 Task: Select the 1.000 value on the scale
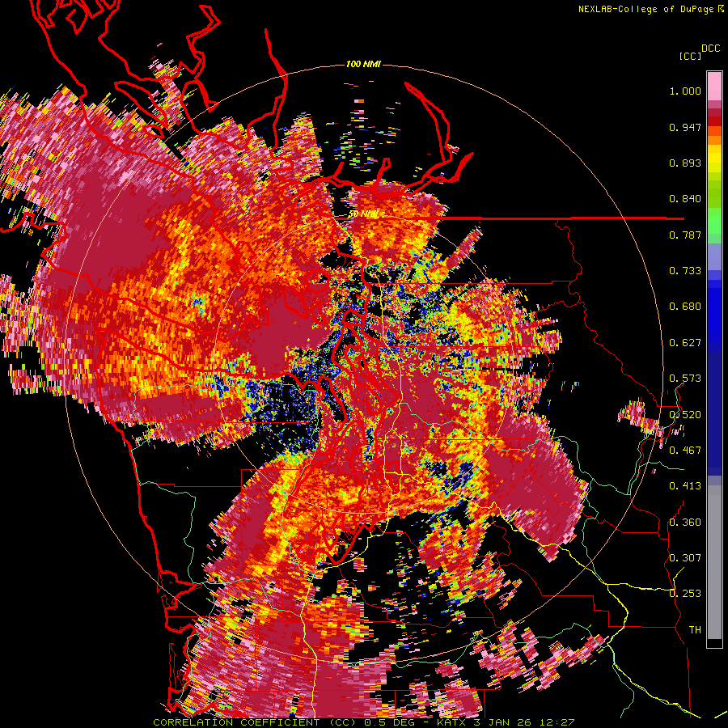point(685,91)
